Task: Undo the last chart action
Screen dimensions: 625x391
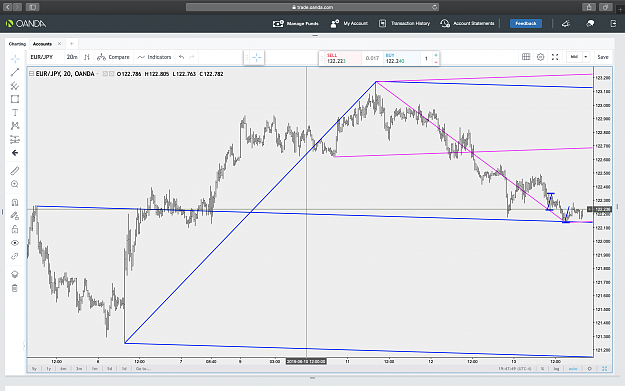Action: point(181,57)
